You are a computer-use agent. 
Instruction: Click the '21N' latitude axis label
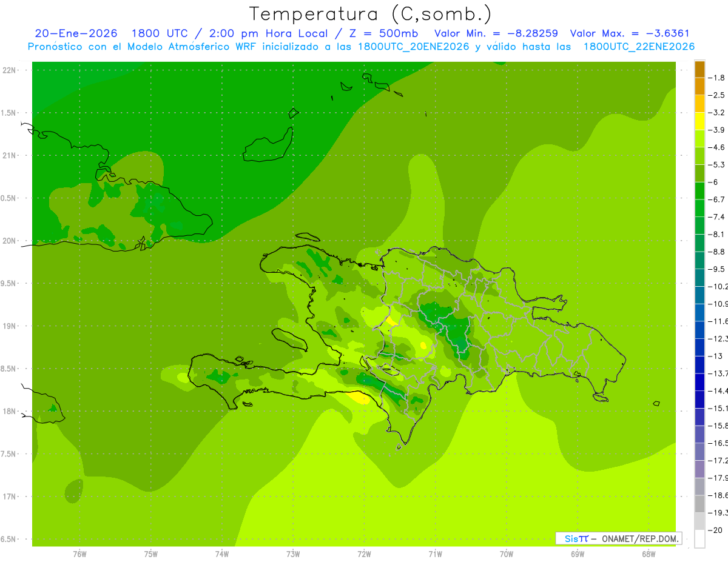click(x=8, y=155)
